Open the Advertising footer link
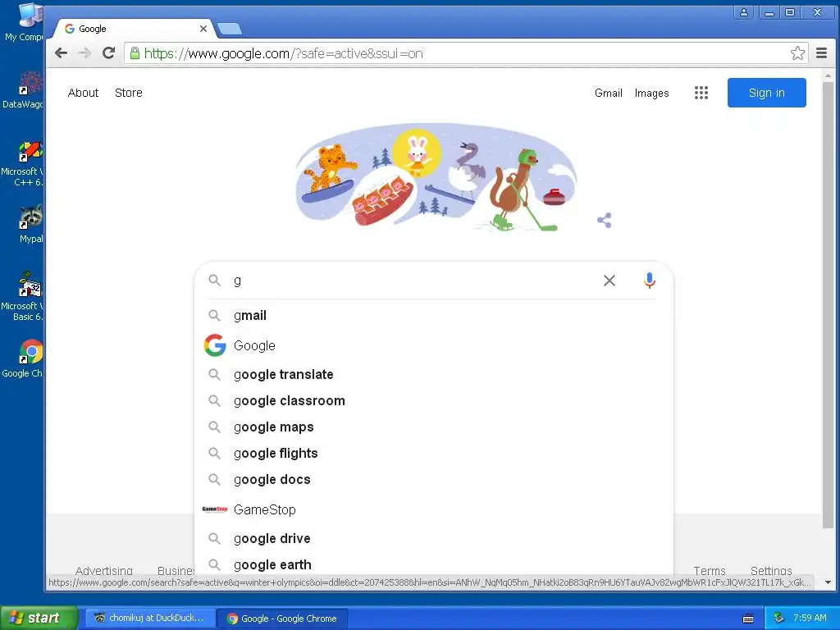The width and height of the screenshot is (840, 630). 104,571
